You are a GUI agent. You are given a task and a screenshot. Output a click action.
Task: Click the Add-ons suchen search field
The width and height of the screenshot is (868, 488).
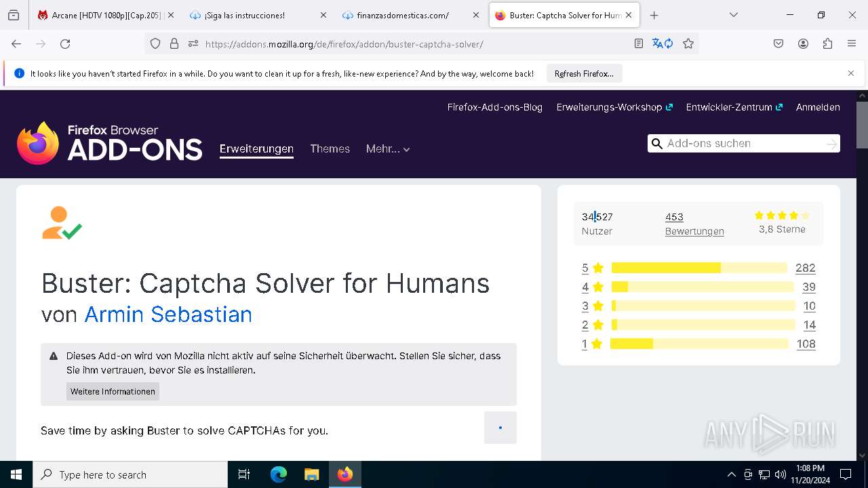click(x=743, y=143)
